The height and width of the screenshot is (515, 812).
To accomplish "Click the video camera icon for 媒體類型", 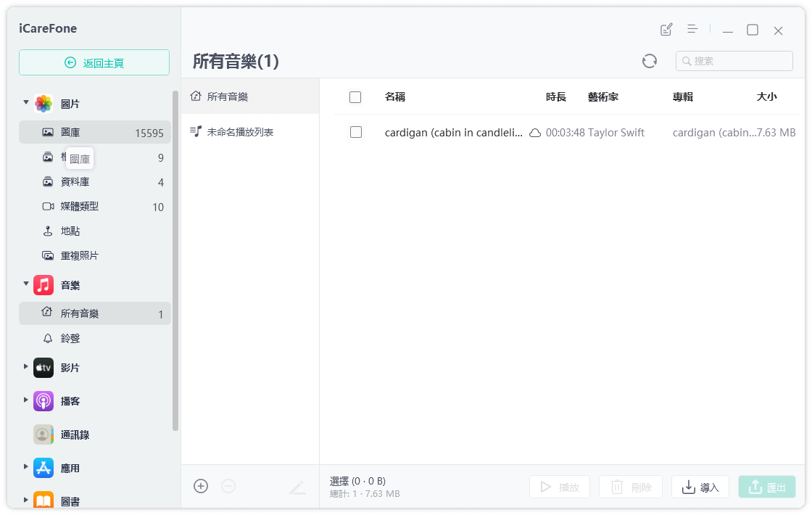I will tap(48, 206).
